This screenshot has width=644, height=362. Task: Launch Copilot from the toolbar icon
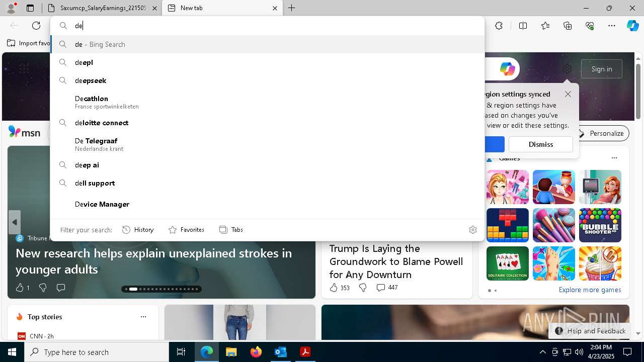(632, 26)
